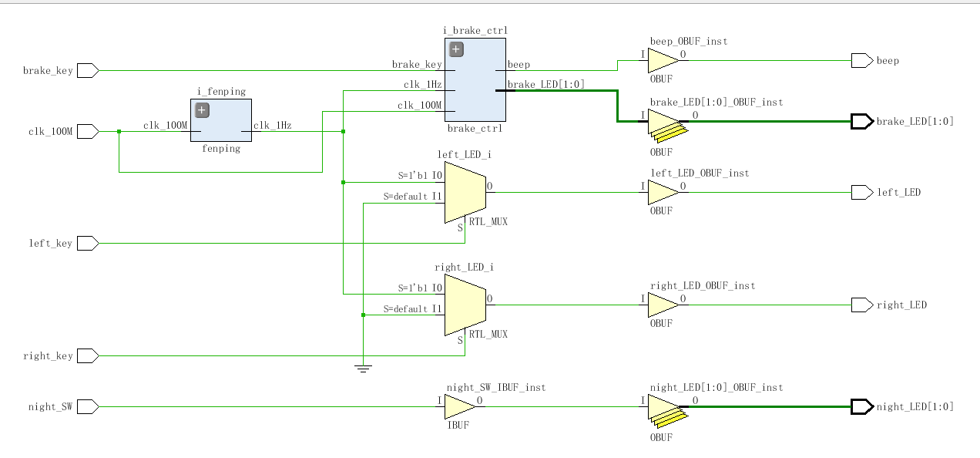This screenshot has height=458, width=980.
Task: Click the right_LED_OBUF_inst label
Action: [703, 286]
